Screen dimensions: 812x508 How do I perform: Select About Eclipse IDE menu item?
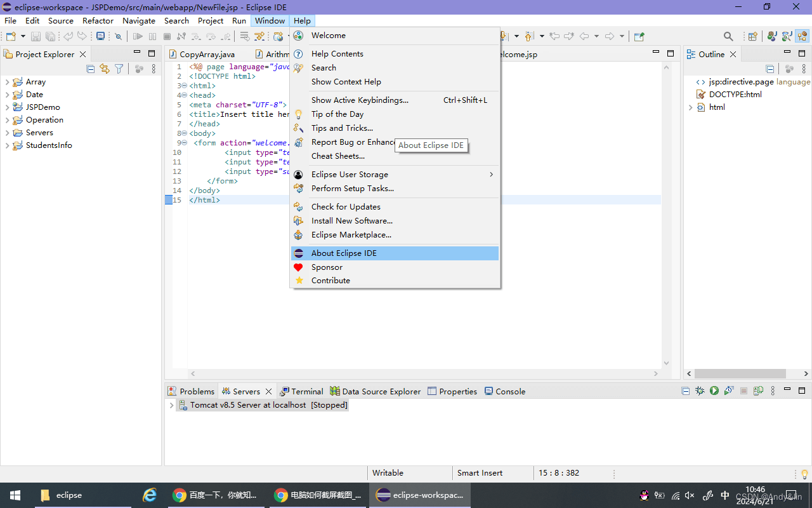pyautogui.click(x=395, y=253)
